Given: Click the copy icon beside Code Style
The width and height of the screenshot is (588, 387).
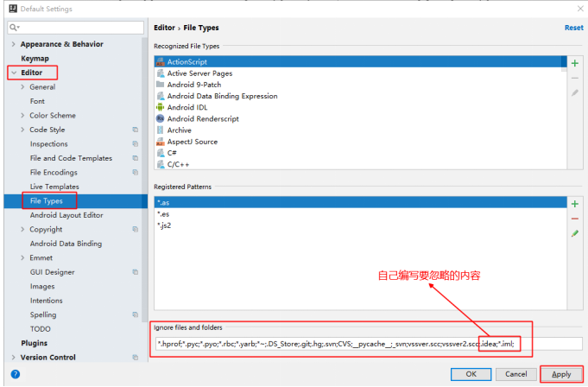Looking at the screenshot, I should pyautogui.click(x=136, y=130).
